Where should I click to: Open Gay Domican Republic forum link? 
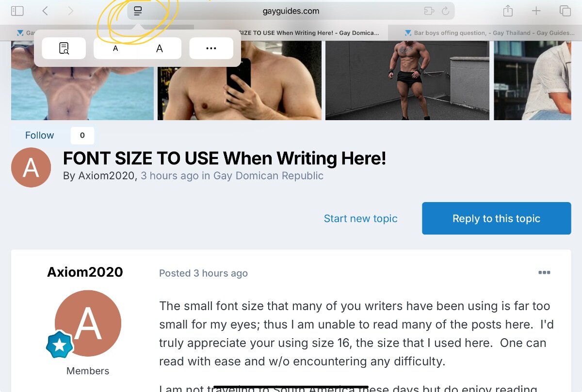(268, 175)
